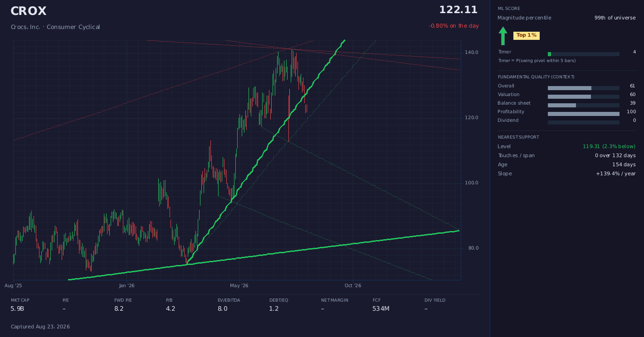
Task: Click the "Touches / span" label
Action: (x=516, y=156)
